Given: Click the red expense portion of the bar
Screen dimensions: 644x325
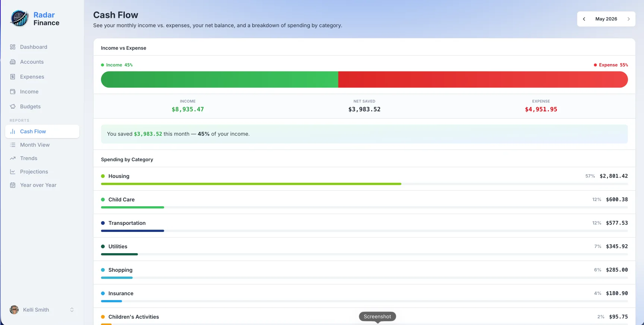Looking at the screenshot, I should [483, 79].
